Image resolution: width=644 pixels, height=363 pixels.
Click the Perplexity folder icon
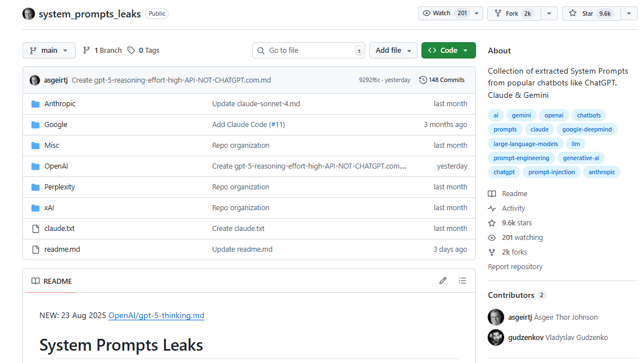pos(36,187)
